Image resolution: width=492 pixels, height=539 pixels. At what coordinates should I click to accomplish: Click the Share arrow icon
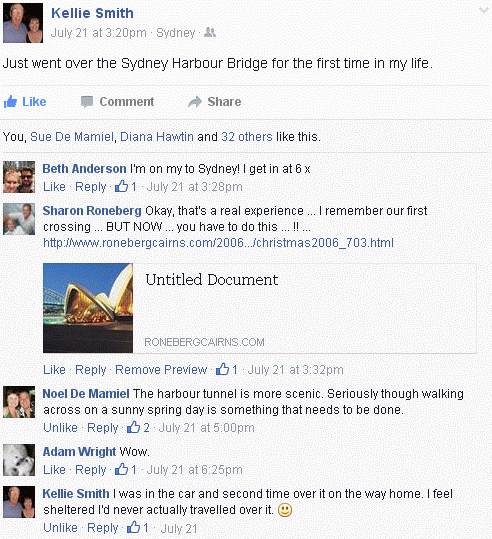[x=195, y=102]
